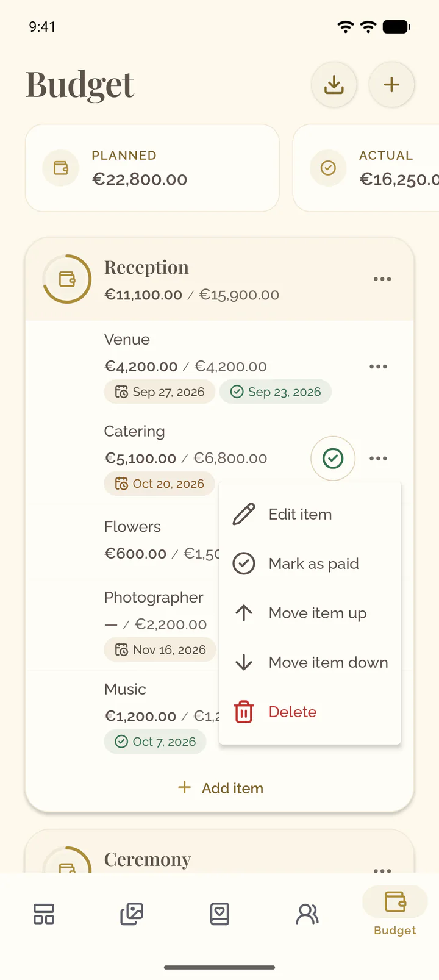Open the heart book tab icon
Screen dimensions: 439x980
click(x=220, y=914)
